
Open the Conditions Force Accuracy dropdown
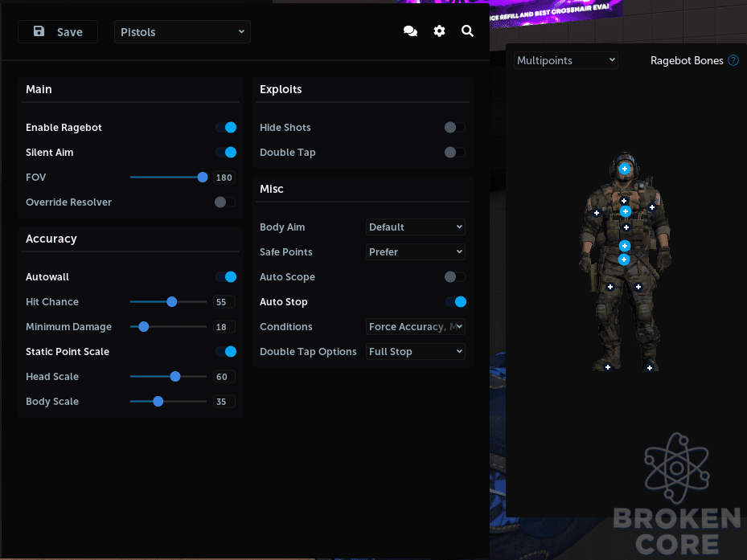(416, 327)
